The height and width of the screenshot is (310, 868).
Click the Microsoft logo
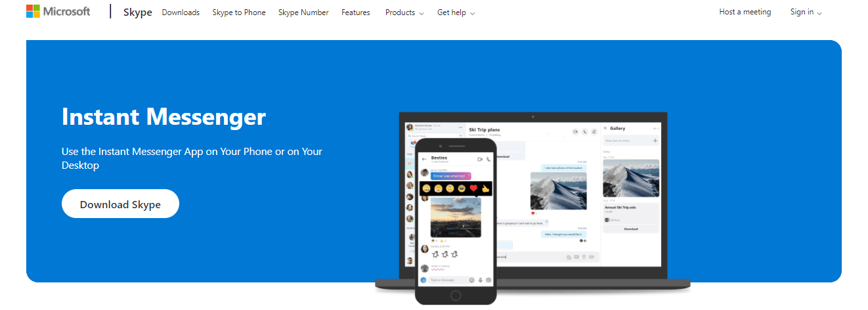pyautogui.click(x=58, y=11)
